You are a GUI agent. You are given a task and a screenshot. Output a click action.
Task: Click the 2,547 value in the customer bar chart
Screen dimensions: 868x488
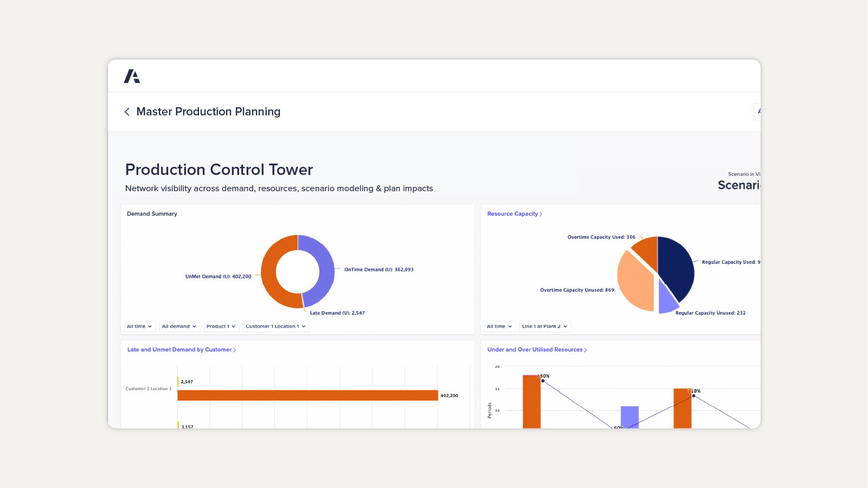coord(187,382)
